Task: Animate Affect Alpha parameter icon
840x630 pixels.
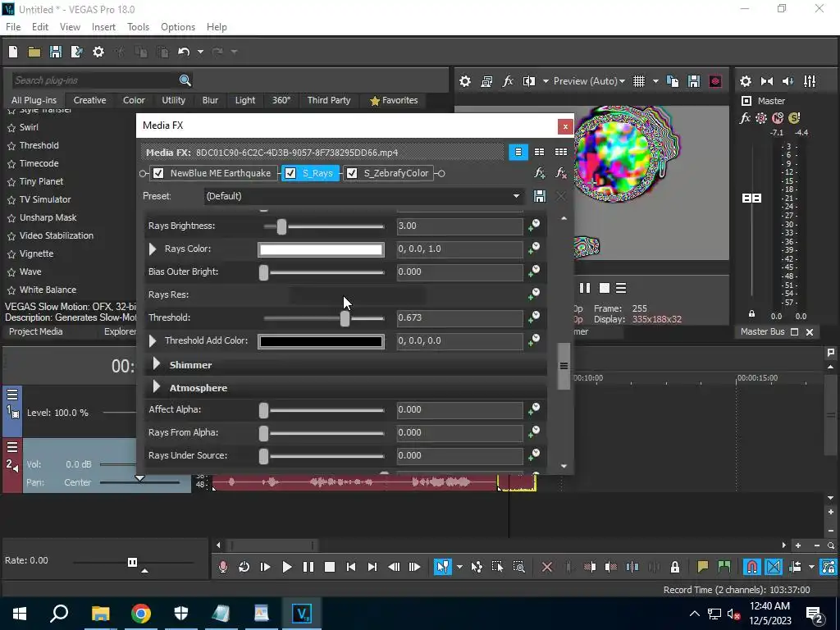Action: (534, 409)
